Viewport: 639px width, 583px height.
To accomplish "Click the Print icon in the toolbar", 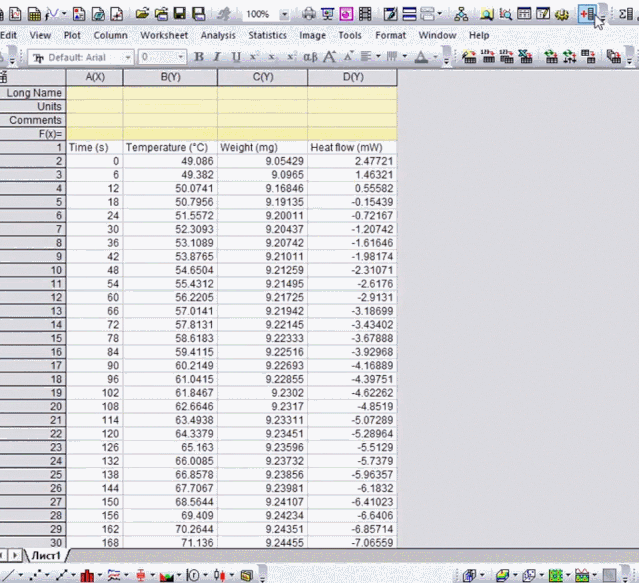I will (x=309, y=14).
